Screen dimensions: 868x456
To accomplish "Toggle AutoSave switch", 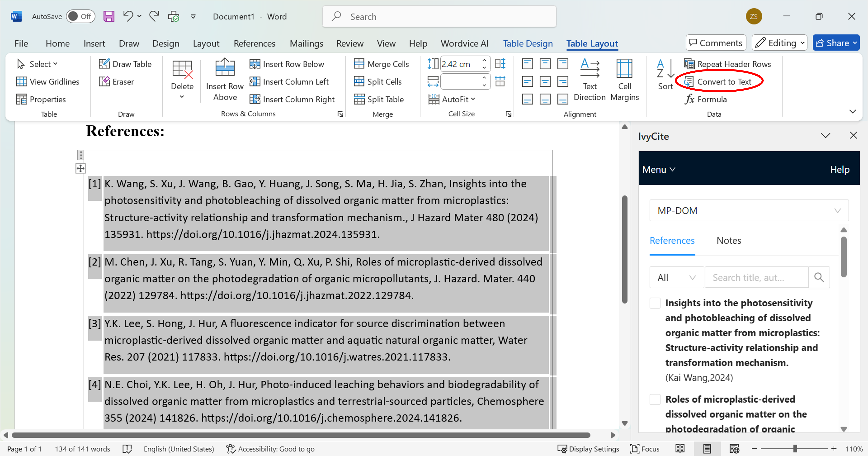I will point(80,16).
